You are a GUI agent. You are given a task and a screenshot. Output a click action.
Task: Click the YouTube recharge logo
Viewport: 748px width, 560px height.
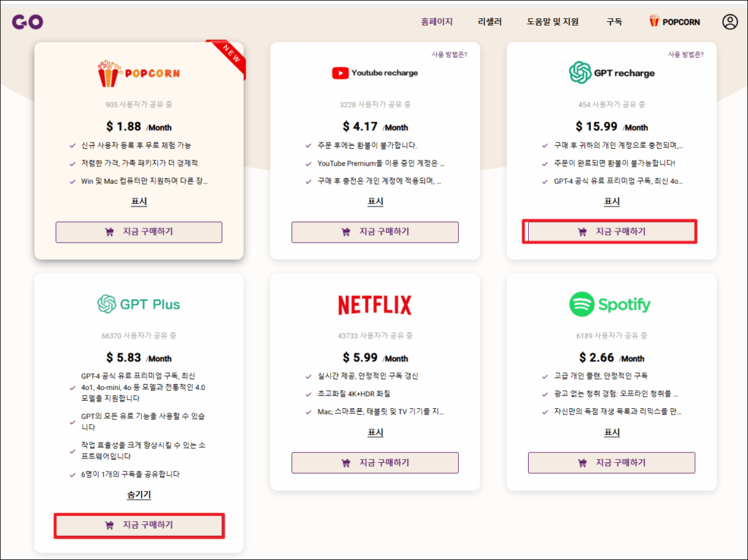pos(375,73)
